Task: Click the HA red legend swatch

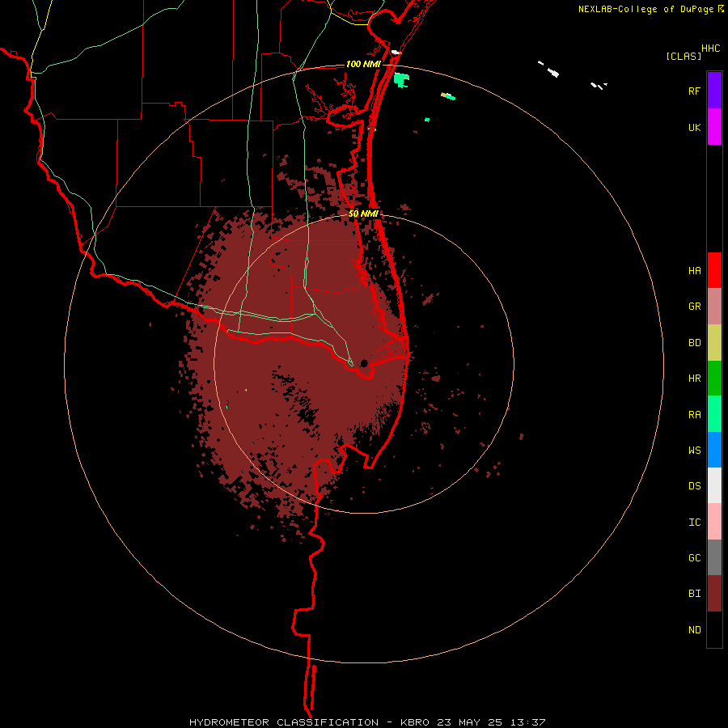Action: 714,270
